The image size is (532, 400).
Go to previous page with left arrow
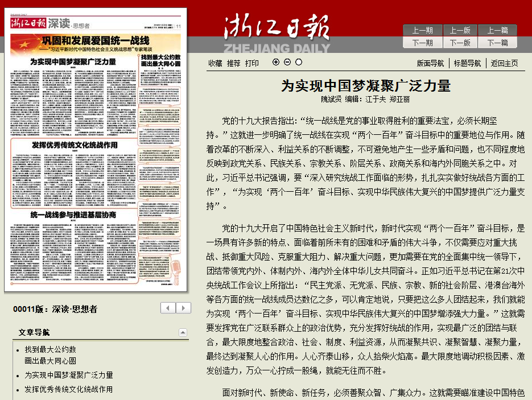(x=168, y=308)
